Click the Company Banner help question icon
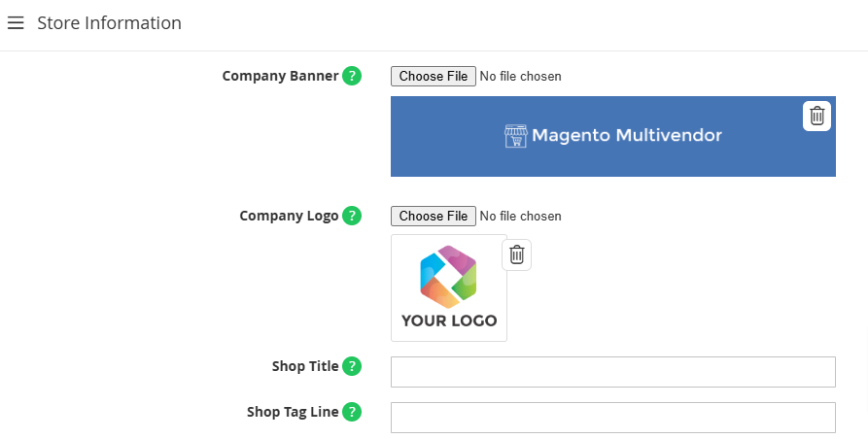The height and width of the screenshot is (439, 868). (x=352, y=76)
